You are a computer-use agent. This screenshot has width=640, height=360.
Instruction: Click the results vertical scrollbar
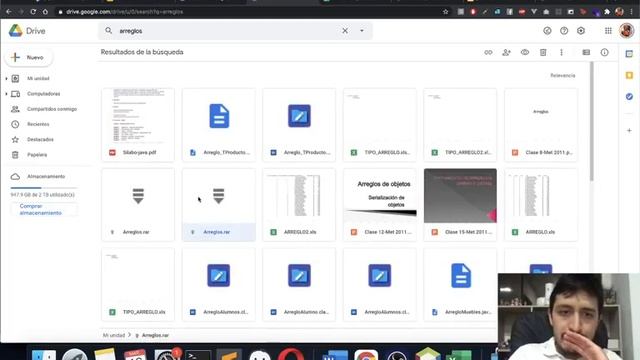pos(591,122)
